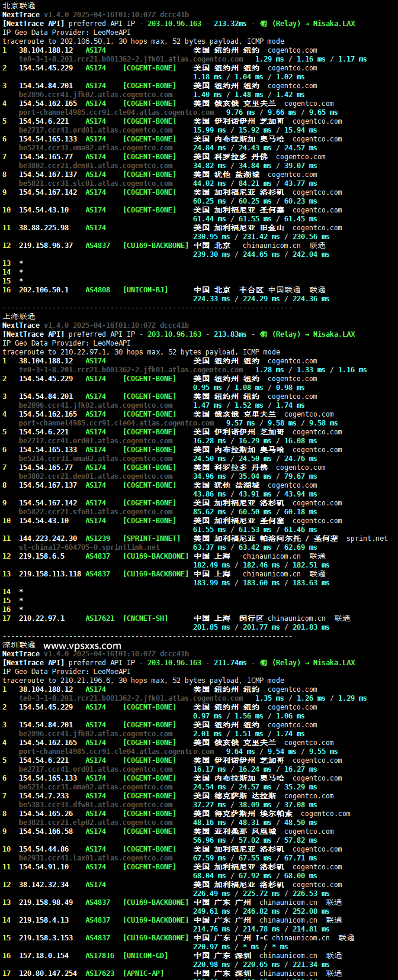Select the 北京联通 section heading
Screen dimensions: 398x980
[19, 5]
